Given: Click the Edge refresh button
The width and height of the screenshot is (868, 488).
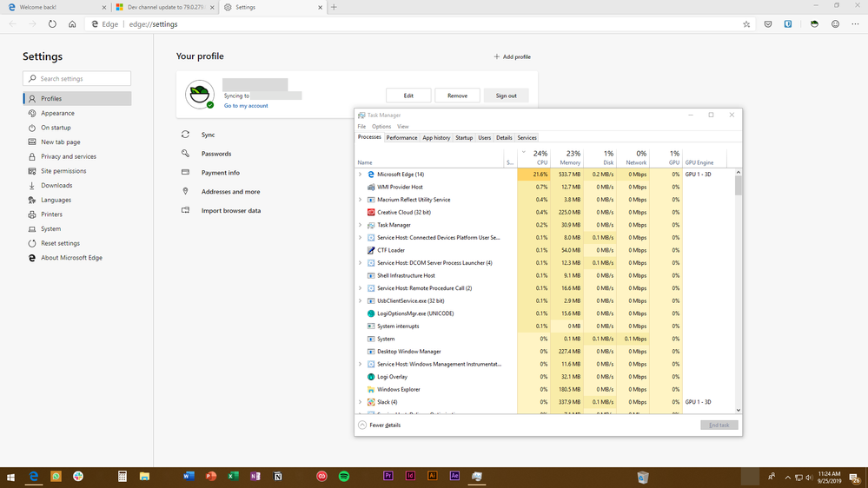Looking at the screenshot, I should click(52, 23).
